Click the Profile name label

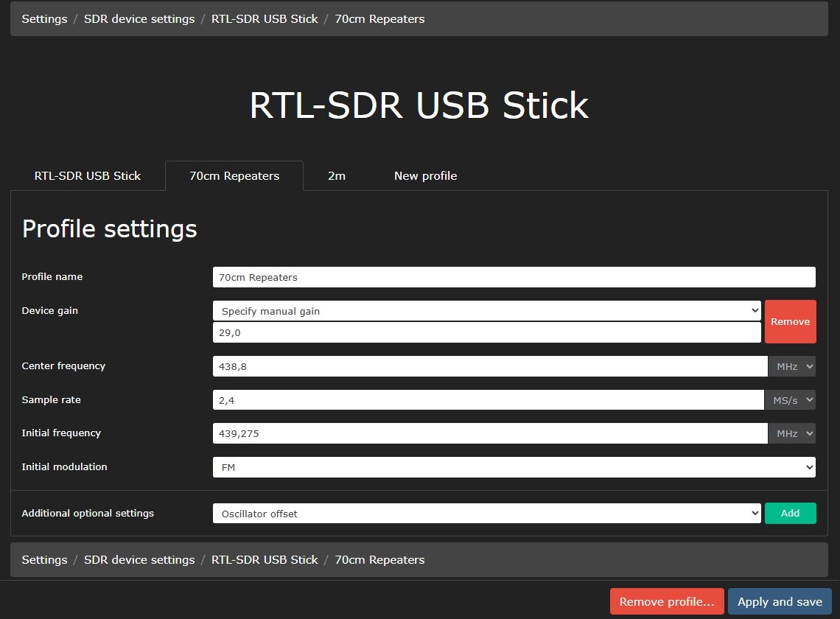[x=52, y=276]
